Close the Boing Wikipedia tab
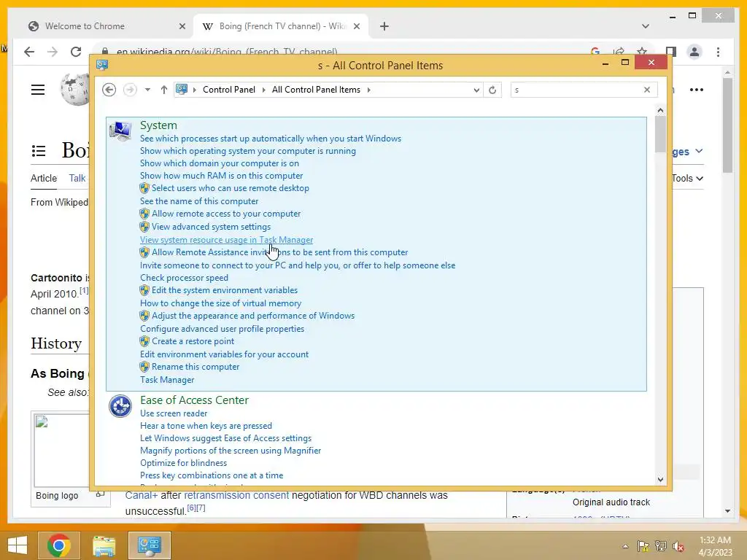 point(356,26)
